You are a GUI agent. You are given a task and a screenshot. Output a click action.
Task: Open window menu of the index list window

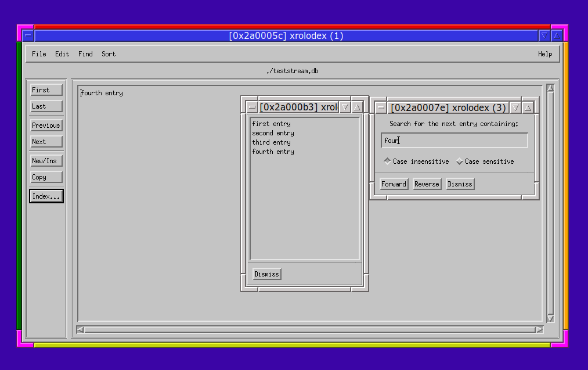point(252,107)
